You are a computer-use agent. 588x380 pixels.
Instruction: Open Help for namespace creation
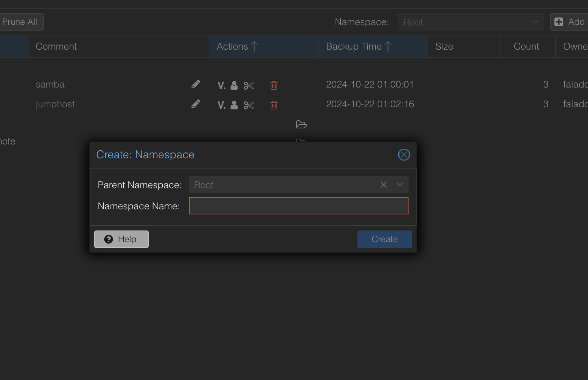(121, 239)
